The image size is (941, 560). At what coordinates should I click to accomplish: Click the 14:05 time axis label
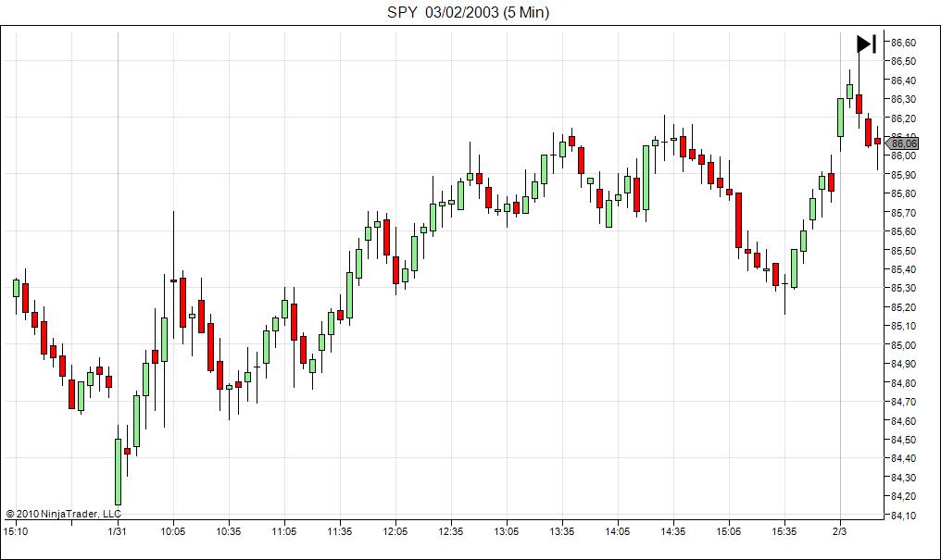[618, 531]
